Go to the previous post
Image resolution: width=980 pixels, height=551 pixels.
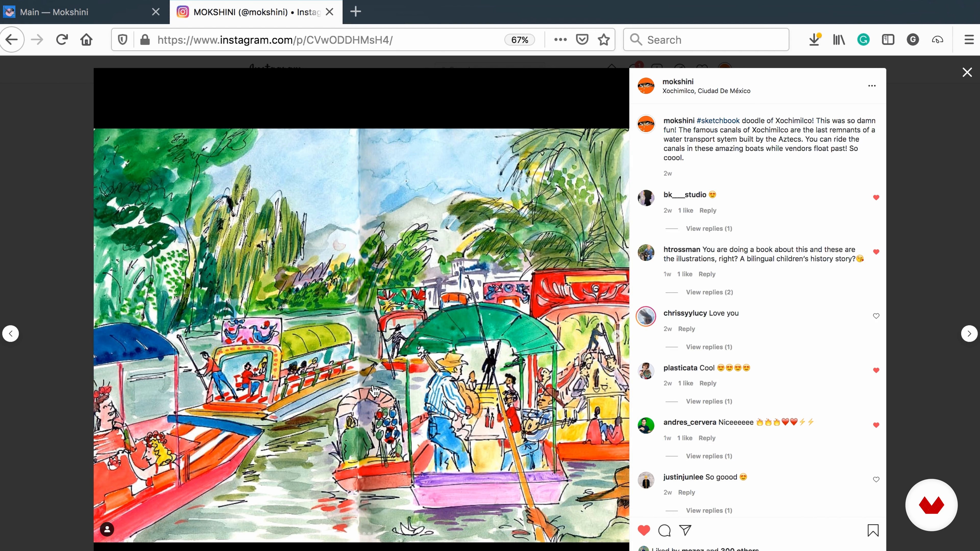(x=11, y=333)
